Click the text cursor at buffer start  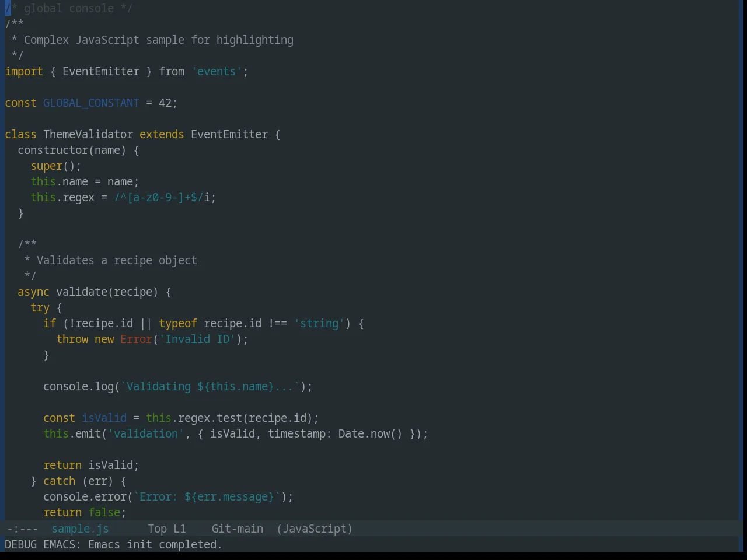8,8
